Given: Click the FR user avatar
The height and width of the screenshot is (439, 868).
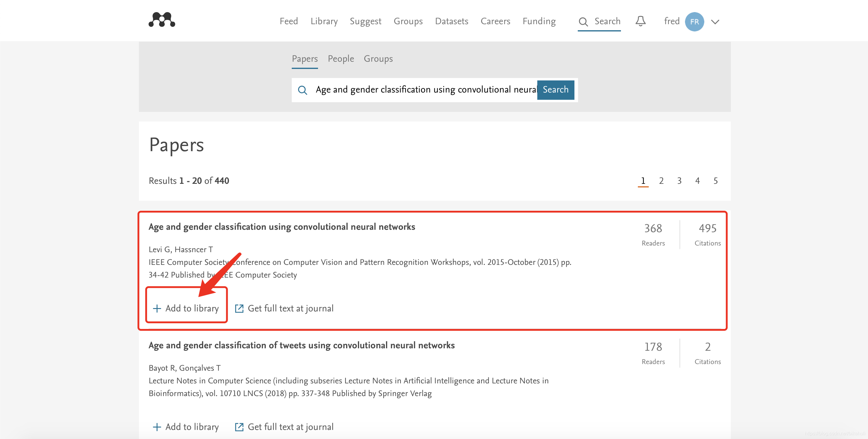Looking at the screenshot, I should pyautogui.click(x=694, y=21).
